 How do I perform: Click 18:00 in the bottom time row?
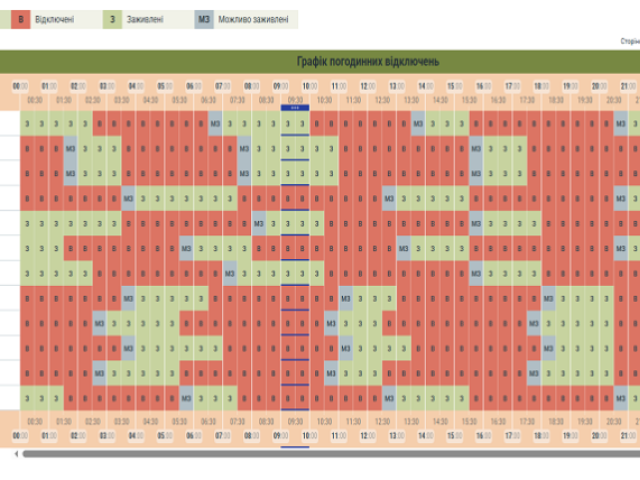pyautogui.click(x=542, y=436)
